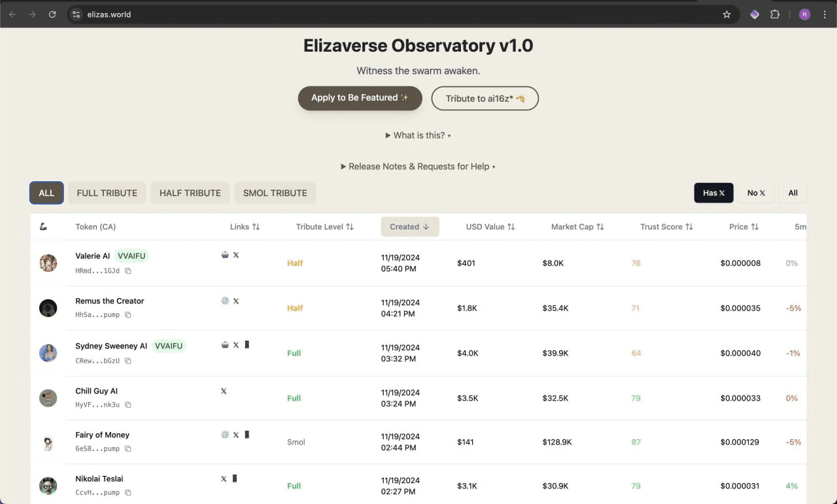View site information icon in address bar
Screen dimensions: 837x504
click(x=77, y=14)
